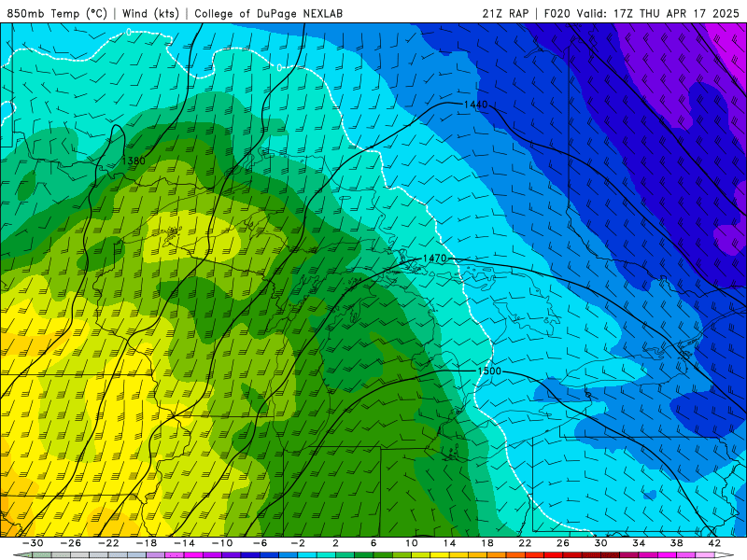Click the 38 colorbar tick label

pos(676,543)
